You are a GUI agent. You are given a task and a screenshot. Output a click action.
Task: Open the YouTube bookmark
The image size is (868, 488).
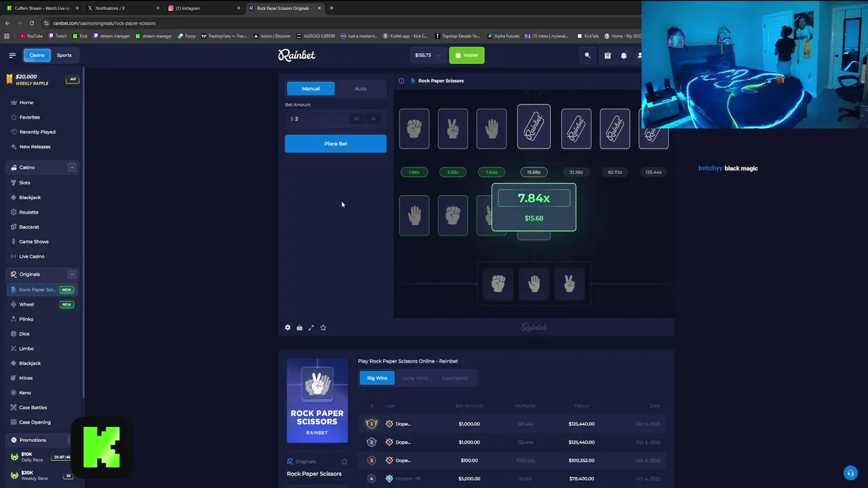tap(31, 36)
